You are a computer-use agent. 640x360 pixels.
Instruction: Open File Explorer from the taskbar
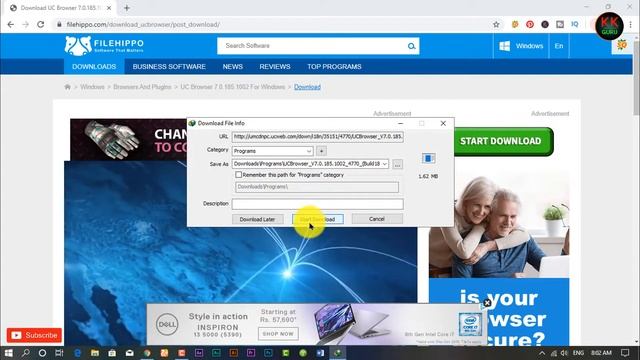coord(95,353)
